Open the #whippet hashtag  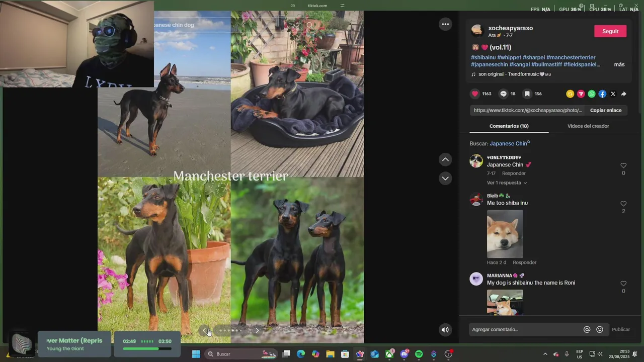tap(509, 57)
